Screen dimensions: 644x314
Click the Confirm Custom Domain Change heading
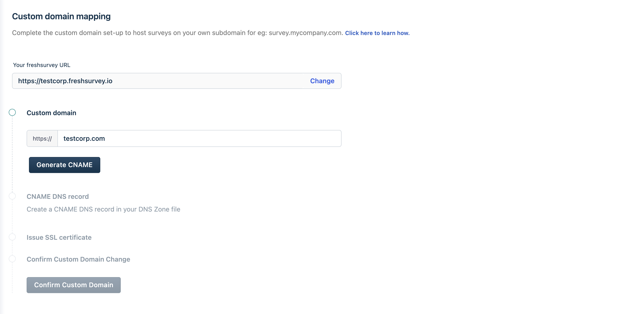tap(78, 259)
